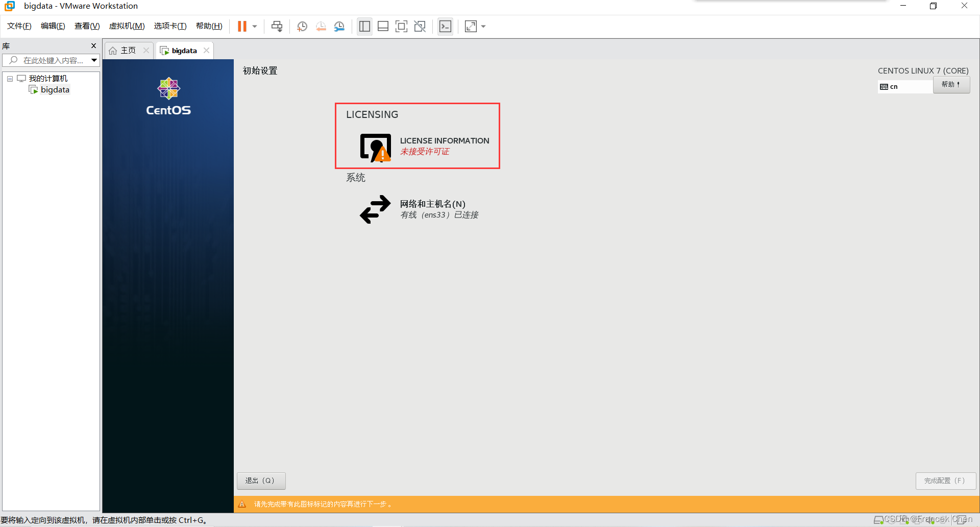The image size is (980, 527).
Task: Click inside the library search input field
Action: coord(51,60)
